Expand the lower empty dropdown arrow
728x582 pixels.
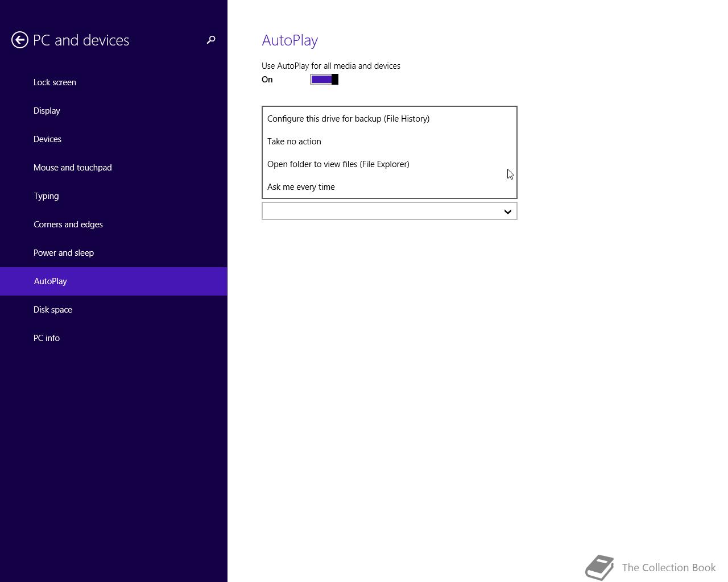pos(508,211)
